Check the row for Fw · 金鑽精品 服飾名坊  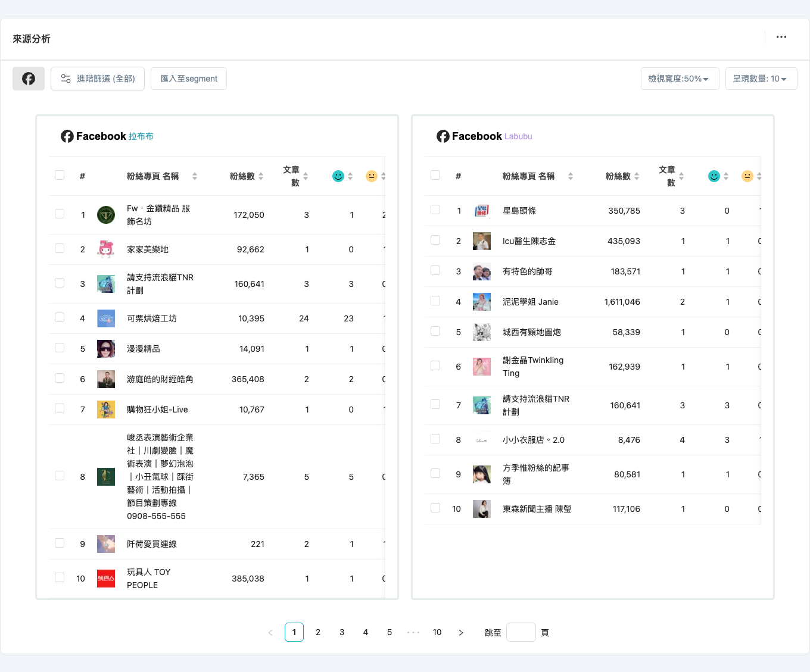[x=60, y=214]
